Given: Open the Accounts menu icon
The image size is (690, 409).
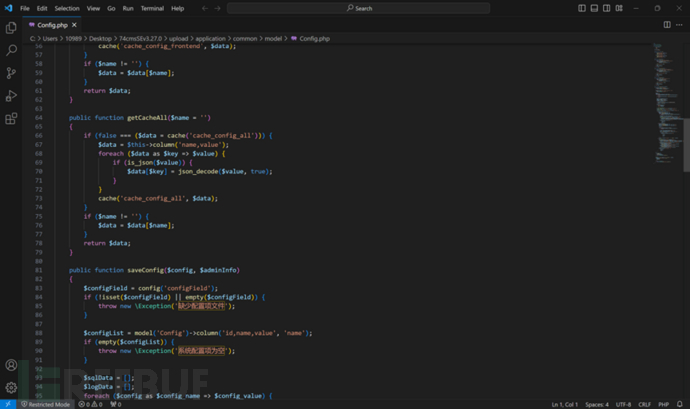Looking at the screenshot, I should click(11, 365).
